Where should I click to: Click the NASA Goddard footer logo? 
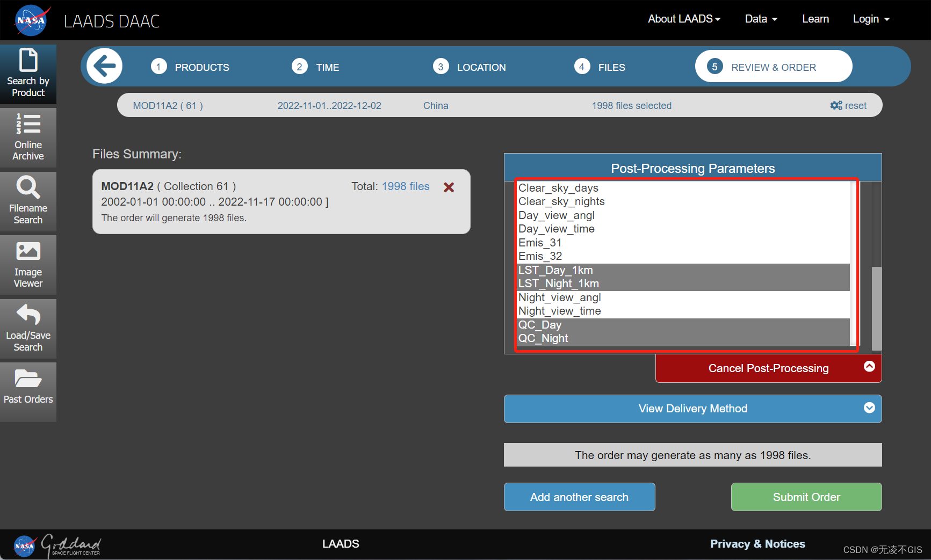pos(57,545)
